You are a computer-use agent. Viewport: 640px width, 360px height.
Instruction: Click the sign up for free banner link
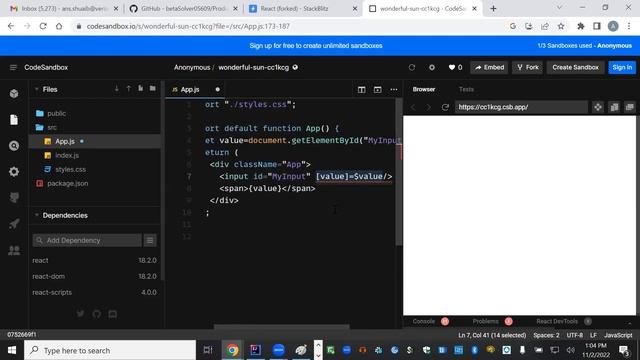[x=316, y=46]
